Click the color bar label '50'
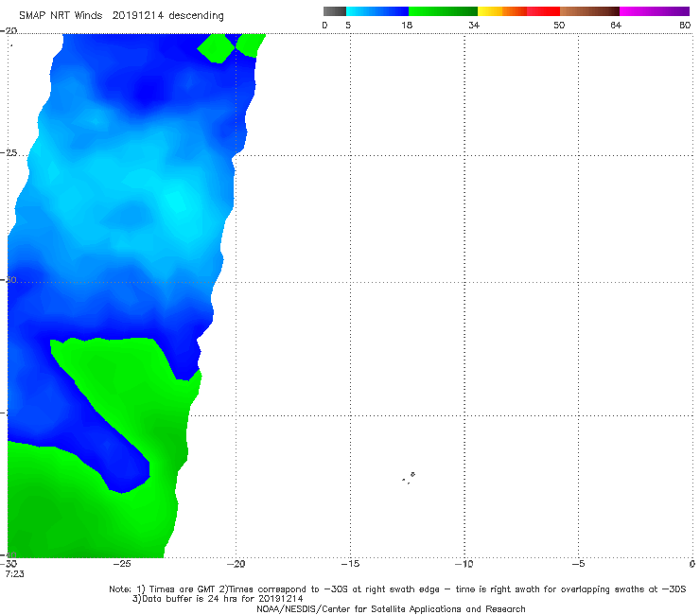The height and width of the screenshot is (615, 700). [x=559, y=25]
